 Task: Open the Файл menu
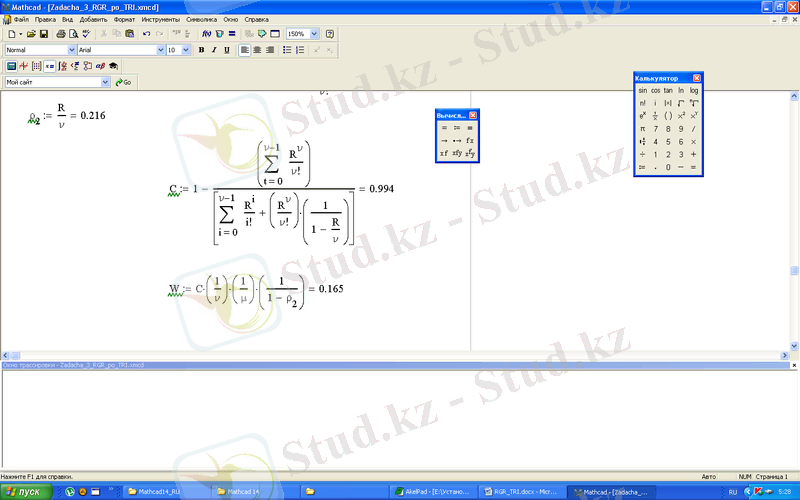(x=21, y=19)
